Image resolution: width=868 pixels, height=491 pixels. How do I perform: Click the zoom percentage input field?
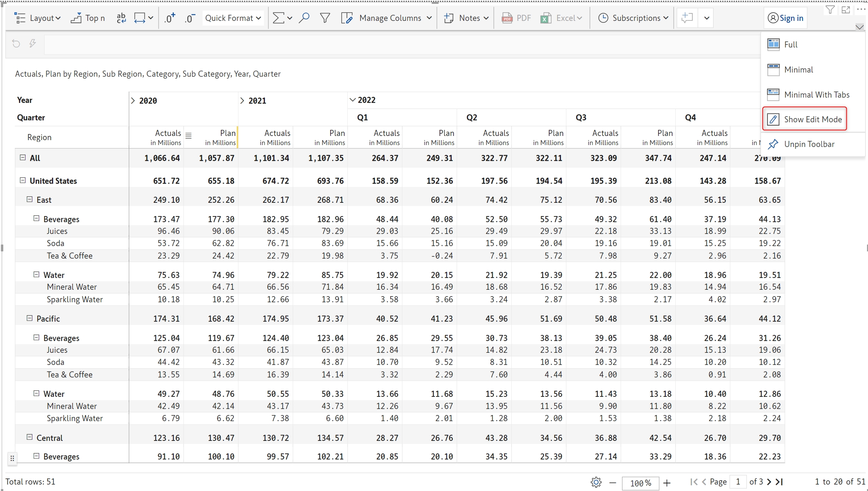click(x=640, y=483)
